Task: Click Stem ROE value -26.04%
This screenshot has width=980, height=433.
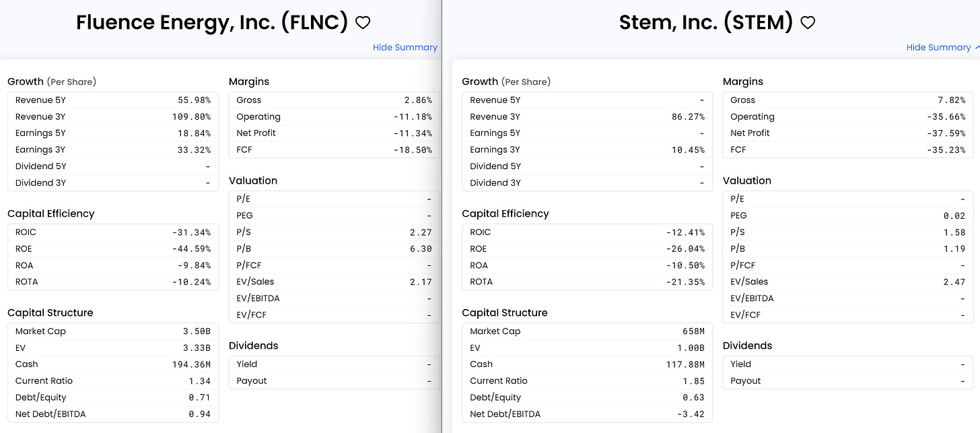Action: [685, 248]
